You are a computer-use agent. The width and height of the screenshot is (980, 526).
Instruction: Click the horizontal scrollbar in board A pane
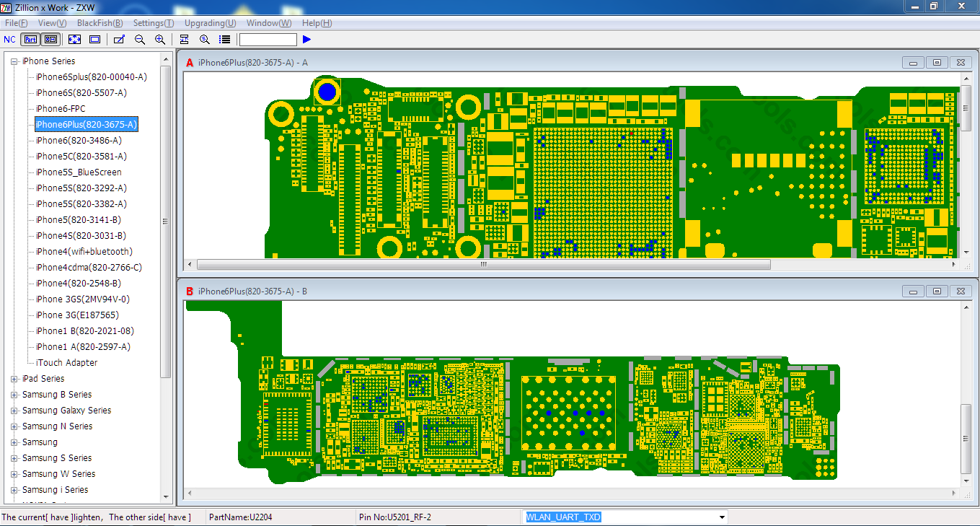483,265
